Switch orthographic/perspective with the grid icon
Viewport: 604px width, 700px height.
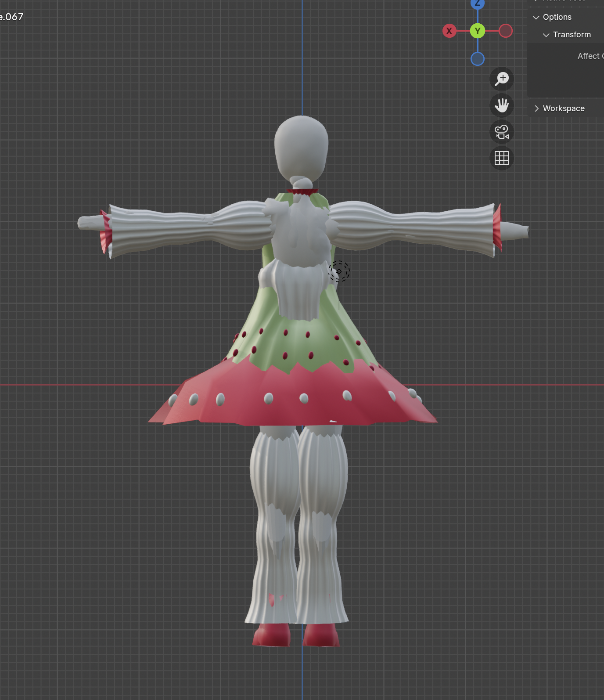pos(501,158)
